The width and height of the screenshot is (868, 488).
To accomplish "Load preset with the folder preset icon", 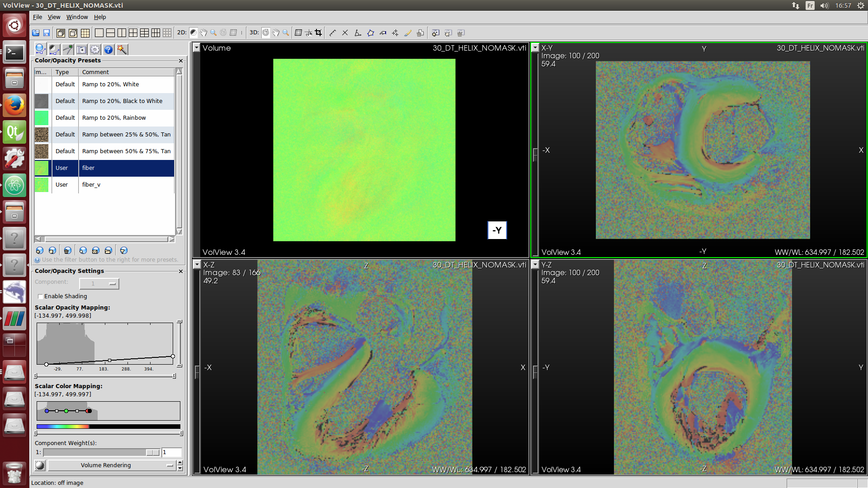I will [108, 250].
